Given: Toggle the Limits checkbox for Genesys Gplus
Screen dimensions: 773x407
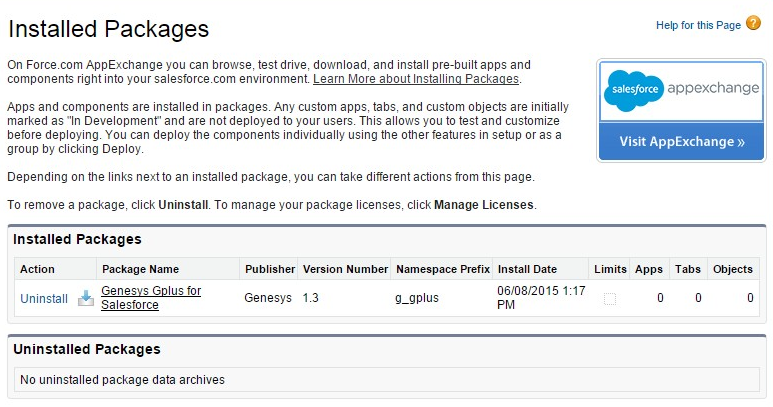Looking at the screenshot, I should [610, 299].
